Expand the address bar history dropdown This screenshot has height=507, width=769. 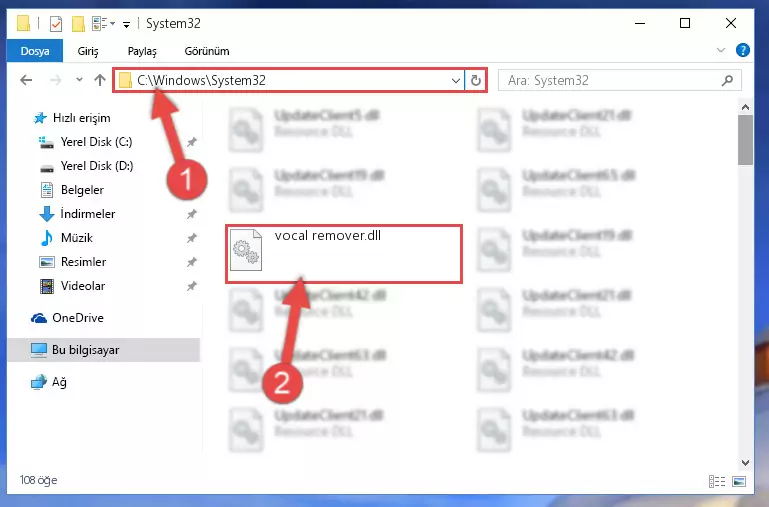coord(456,80)
